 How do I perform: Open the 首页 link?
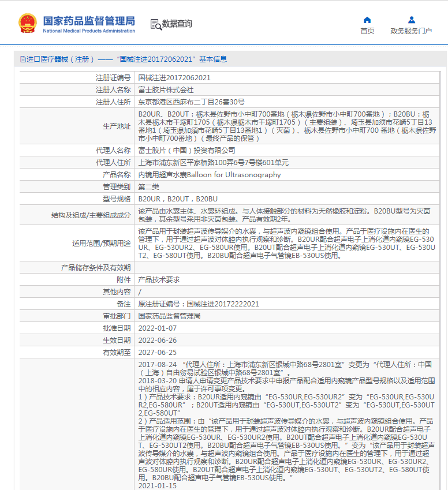(x=367, y=31)
